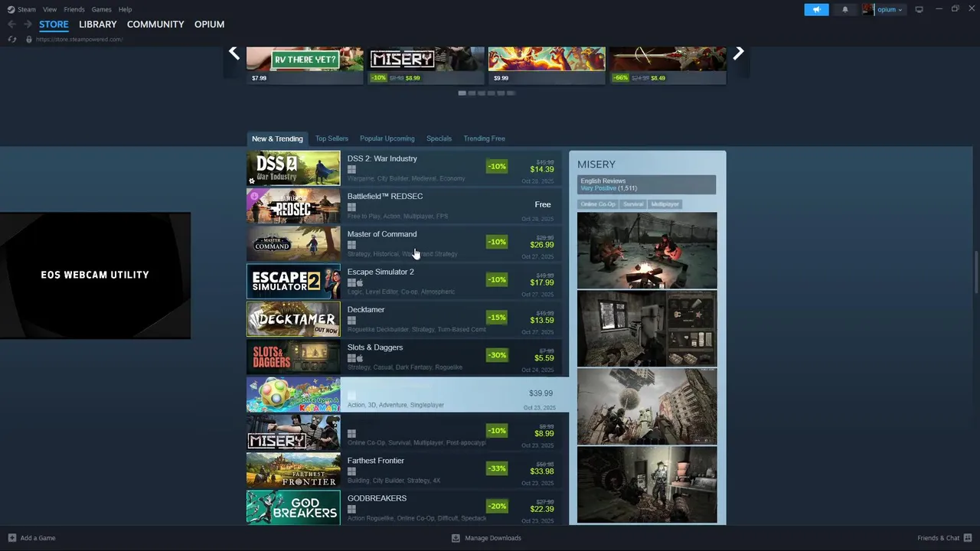Viewport: 980px width, 551px height.
Task: Open the Friends menu
Action: 74,9
